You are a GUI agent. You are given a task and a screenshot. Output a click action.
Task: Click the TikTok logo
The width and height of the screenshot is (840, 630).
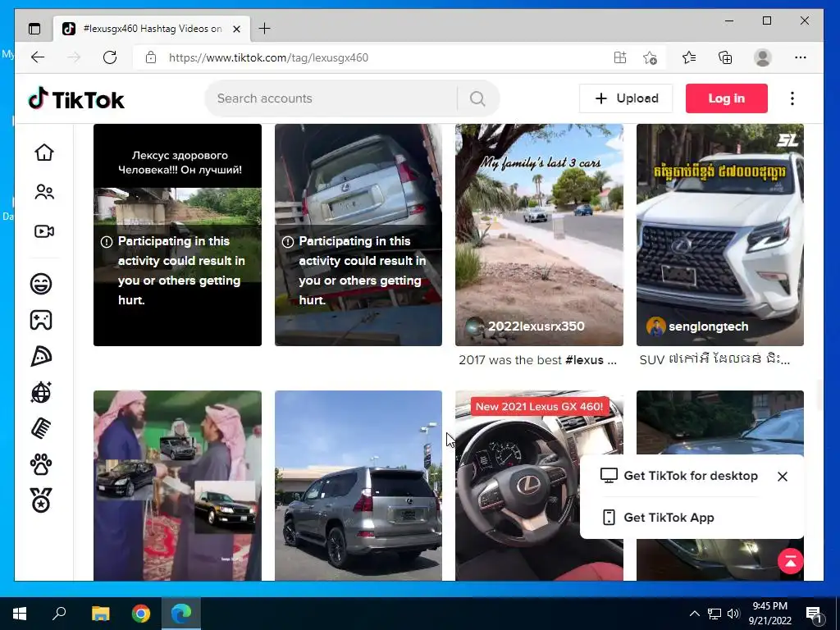[x=76, y=98]
